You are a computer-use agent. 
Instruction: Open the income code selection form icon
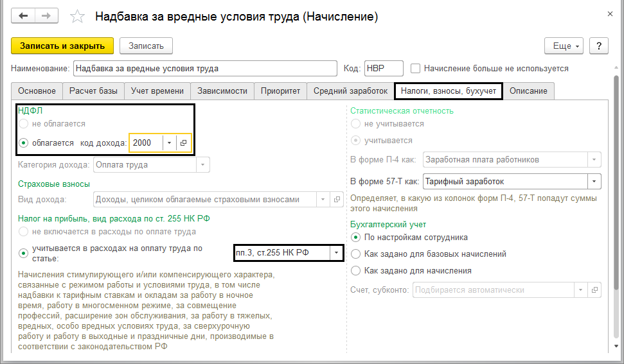click(183, 143)
